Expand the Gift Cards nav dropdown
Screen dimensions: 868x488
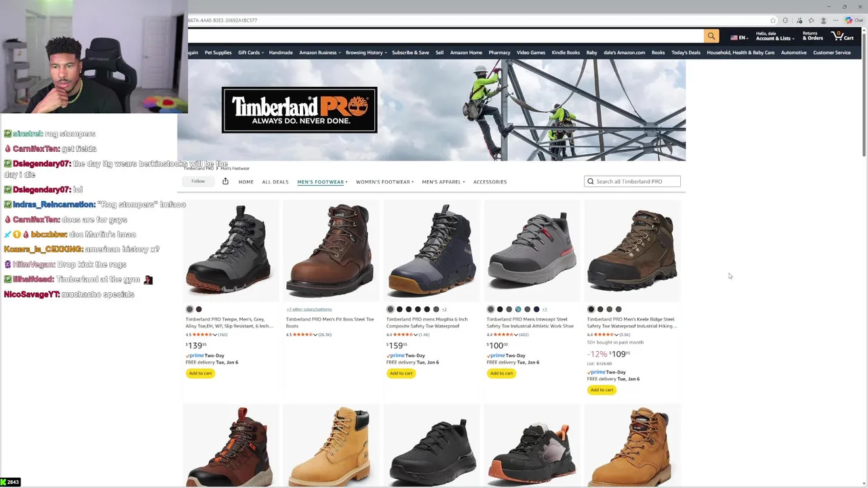[x=251, y=52]
